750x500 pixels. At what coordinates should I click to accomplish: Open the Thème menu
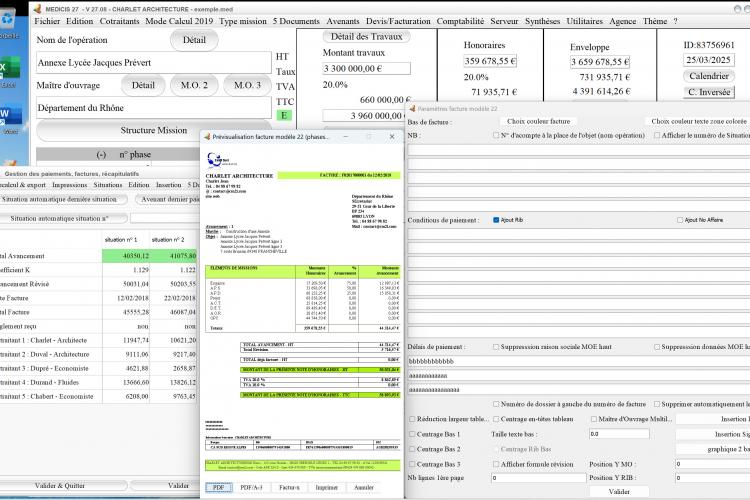click(x=655, y=21)
